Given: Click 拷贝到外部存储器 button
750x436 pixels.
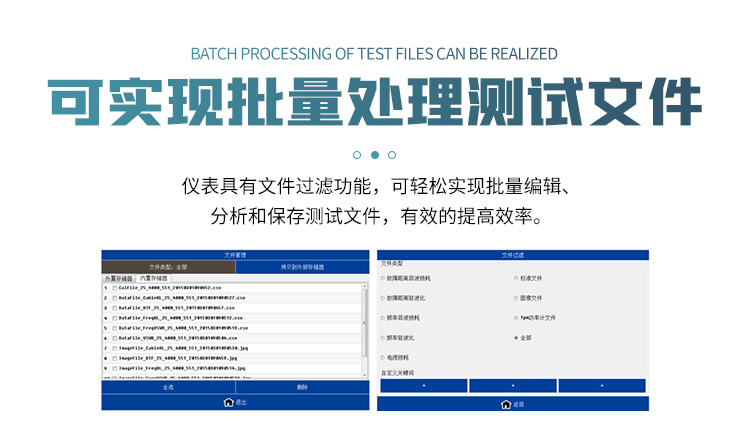Looking at the screenshot, I should click(x=302, y=267).
